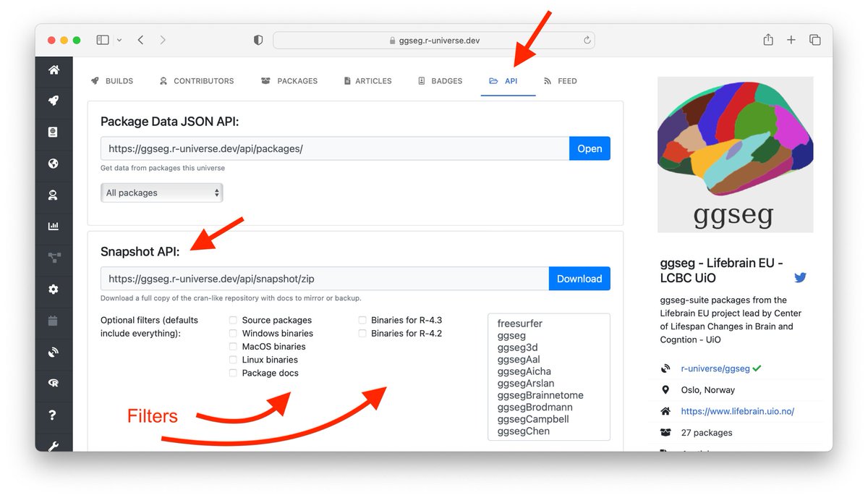Screen dimensions: 868x498
Task: Click the Open button for packages API
Action: point(590,148)
